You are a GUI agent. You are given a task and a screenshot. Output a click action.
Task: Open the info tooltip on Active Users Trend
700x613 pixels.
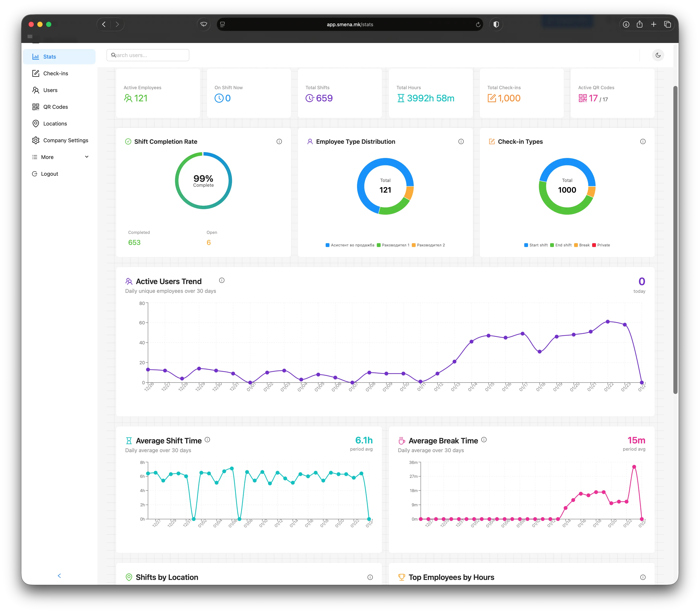(222, 280)
